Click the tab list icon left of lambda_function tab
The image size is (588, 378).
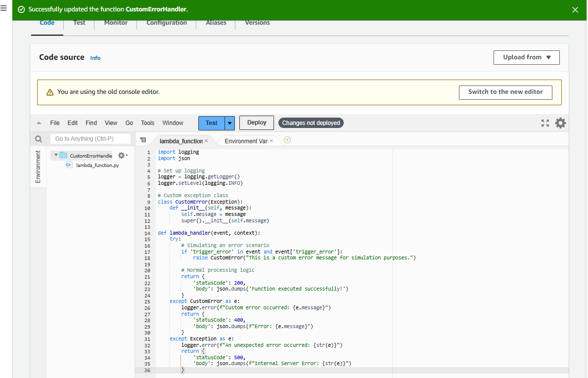(x=143, y=139)
